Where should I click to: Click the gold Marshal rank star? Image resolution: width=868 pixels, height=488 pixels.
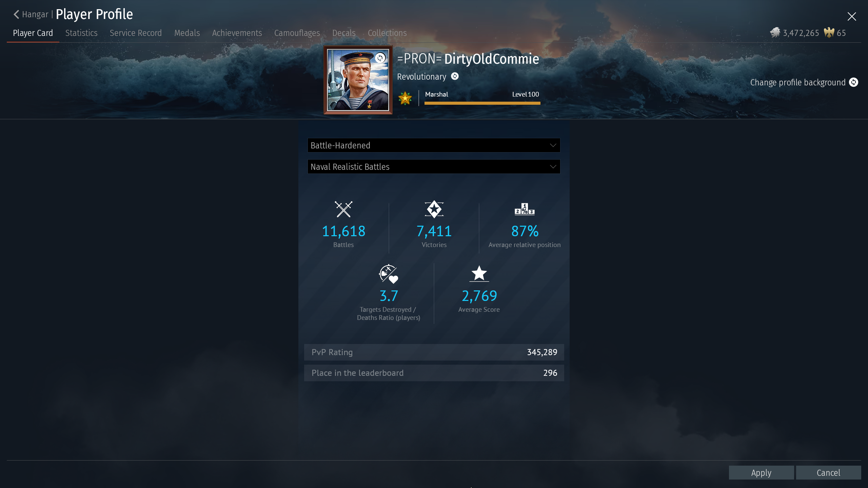click(x=405, y=98)
